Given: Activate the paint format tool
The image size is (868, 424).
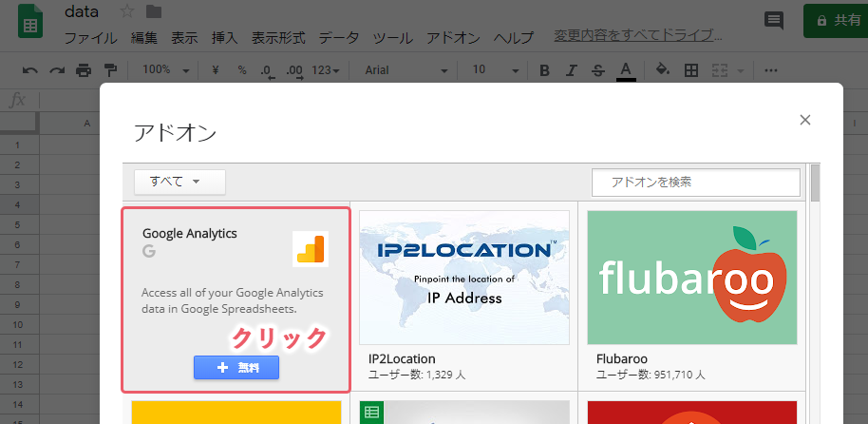Looking at the screenshot, I should [x=111, y=70].
